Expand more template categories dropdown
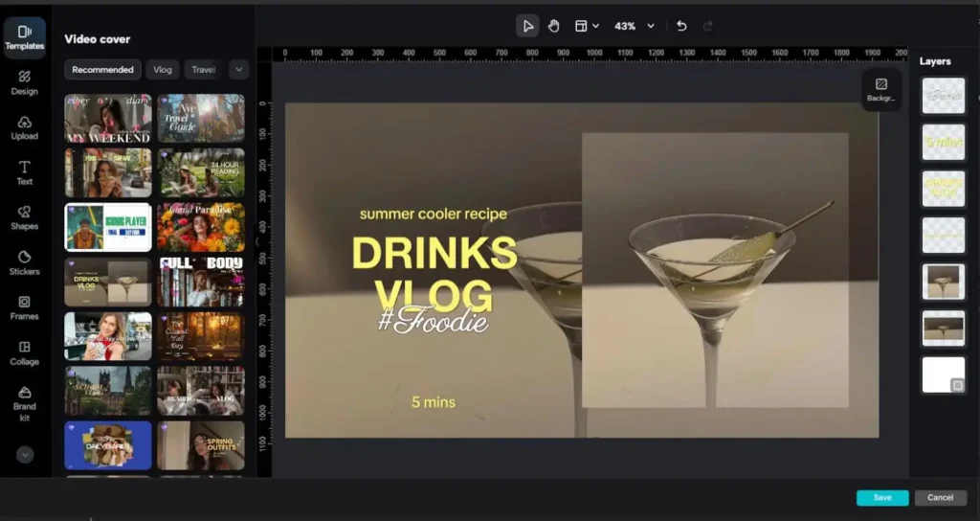 tap(238, 69)
